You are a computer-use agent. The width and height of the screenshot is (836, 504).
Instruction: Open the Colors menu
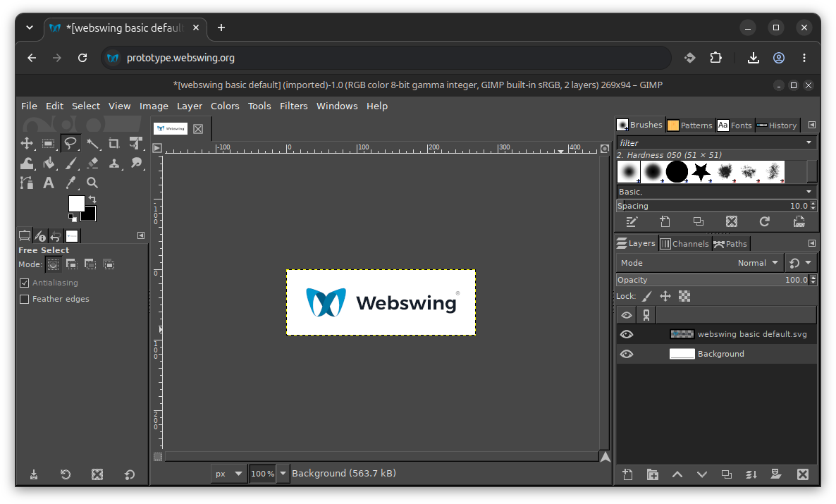point(225,106)
